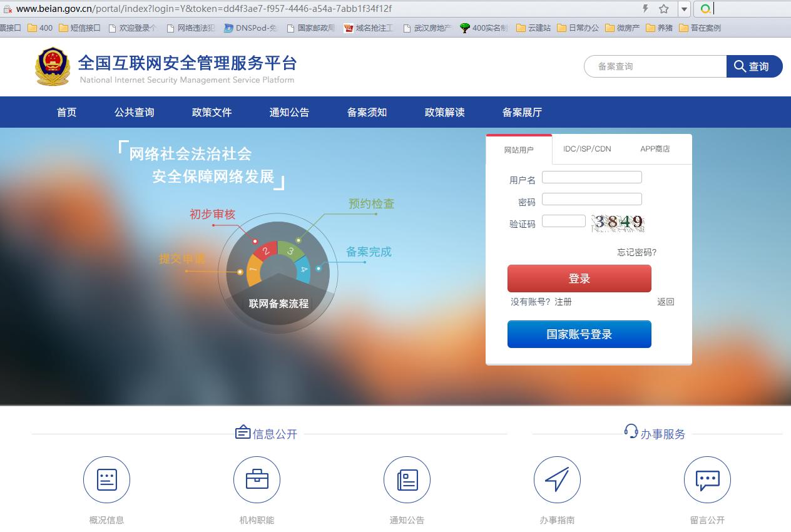The image size is (791, 532).
Task: Click the red 登录 button
Action: (x=579, y=278)
